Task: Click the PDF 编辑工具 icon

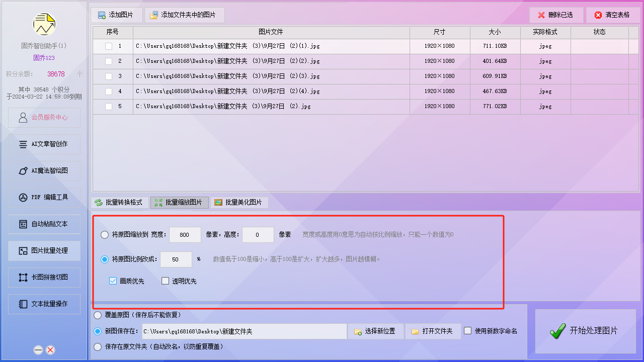Action: [x=23, y=197]
